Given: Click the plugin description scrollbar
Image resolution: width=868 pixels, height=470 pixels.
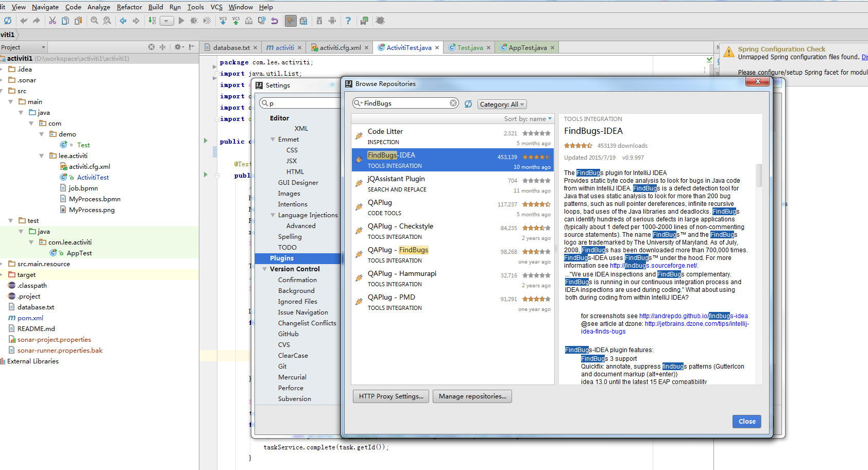Looking at the screenshot, I should pyautogui.click(x=759, y=175).
